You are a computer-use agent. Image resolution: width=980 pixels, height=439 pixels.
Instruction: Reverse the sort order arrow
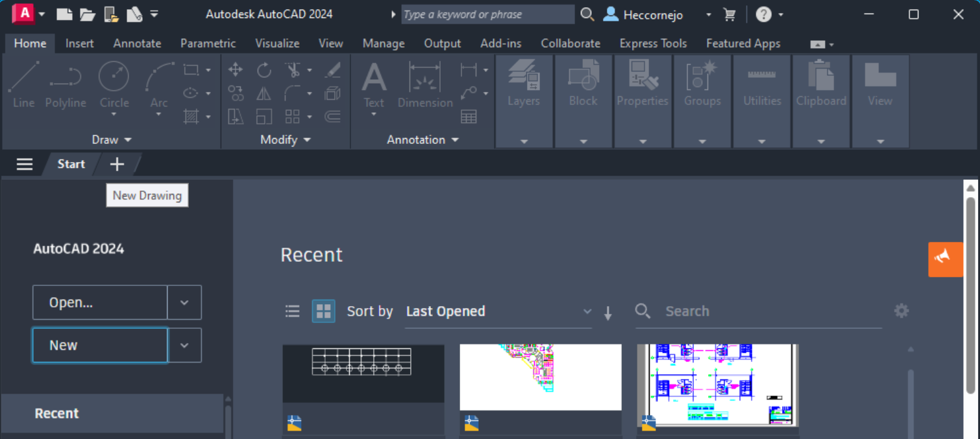[x=608, y=313]
